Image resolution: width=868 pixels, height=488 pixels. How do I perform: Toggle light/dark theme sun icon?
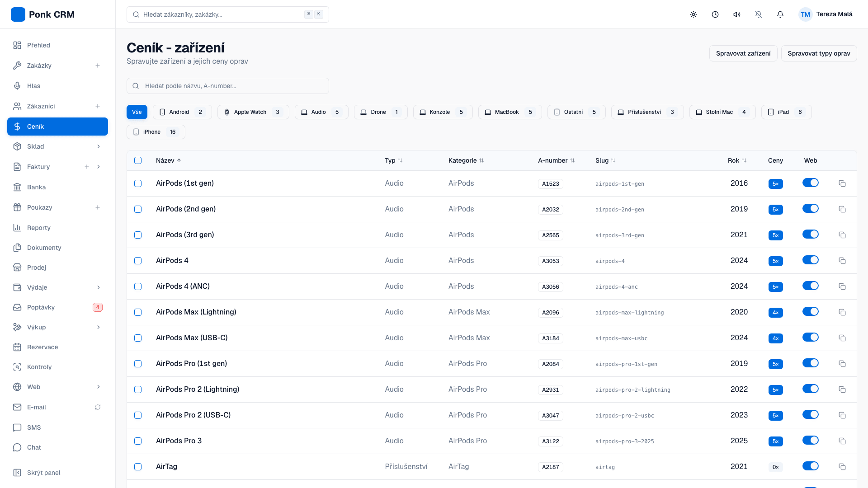(693, 14)
